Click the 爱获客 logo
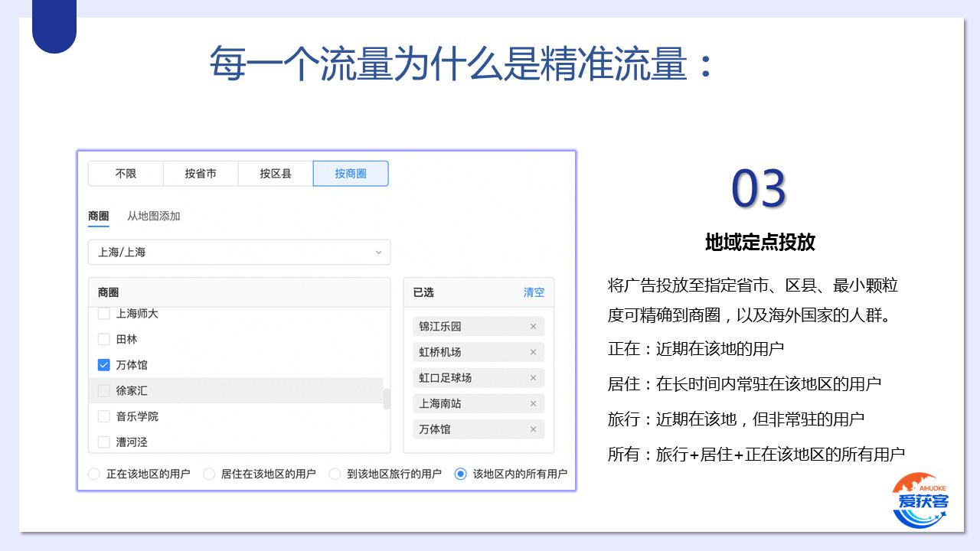The image size is (980, 551). (x=920, y=500)
